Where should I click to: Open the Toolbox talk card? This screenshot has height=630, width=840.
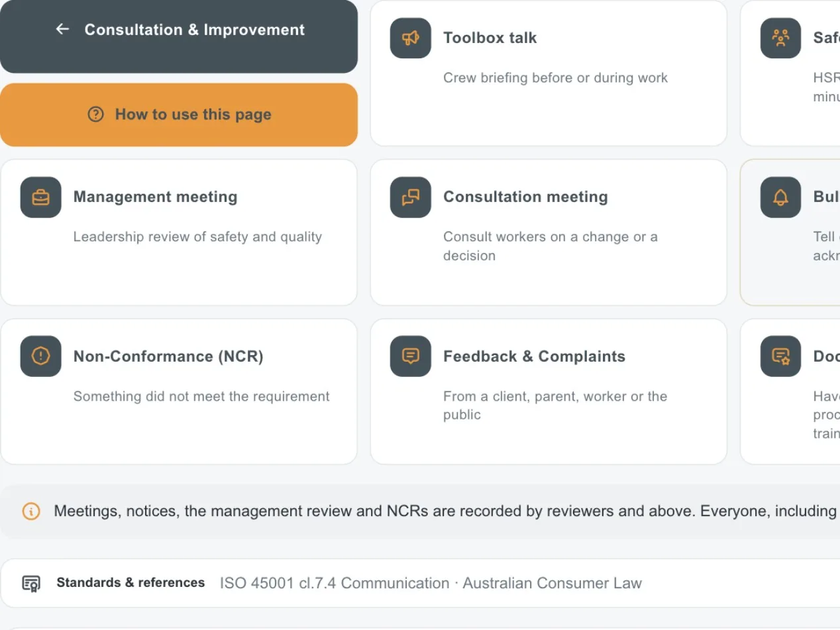click(x=549, y=73)
